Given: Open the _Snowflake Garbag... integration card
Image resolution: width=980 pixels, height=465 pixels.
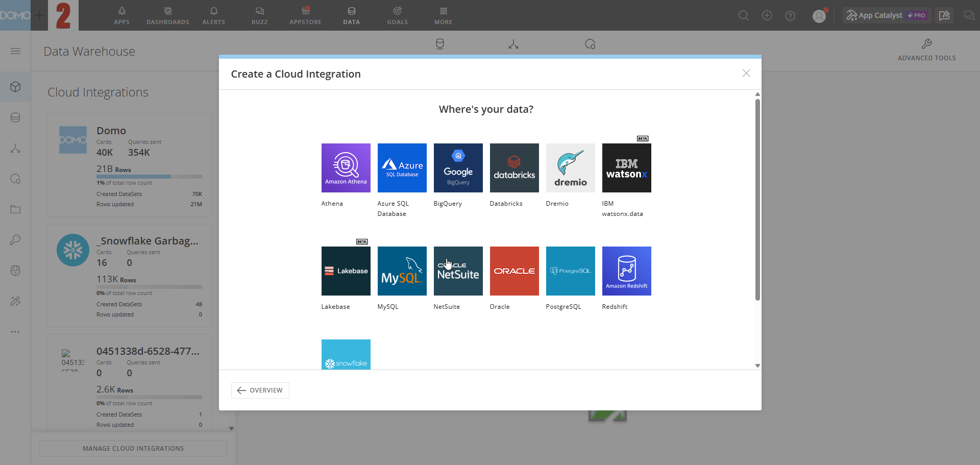Looking at the screenshot, I should pos(129,276).
